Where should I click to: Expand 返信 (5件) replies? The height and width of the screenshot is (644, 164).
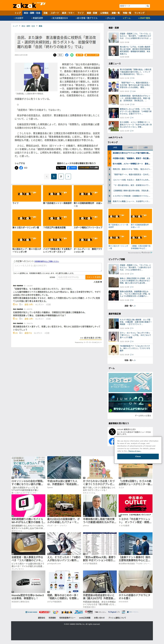tap(29, 305)
